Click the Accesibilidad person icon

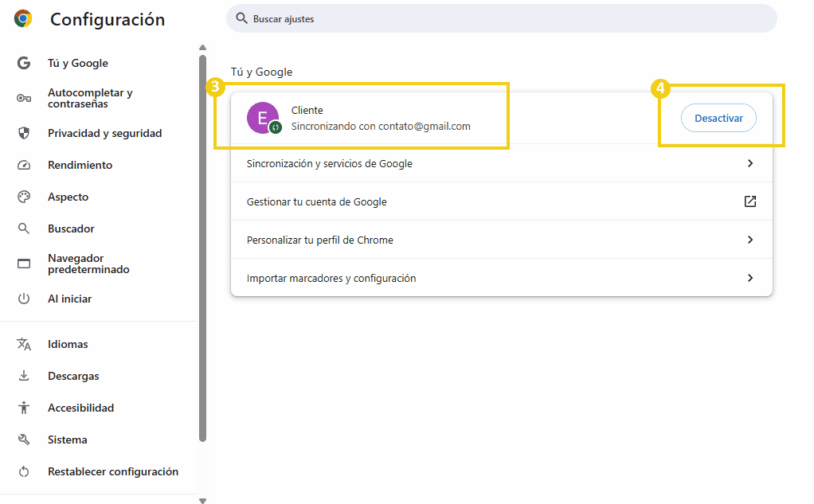point(24,408)
